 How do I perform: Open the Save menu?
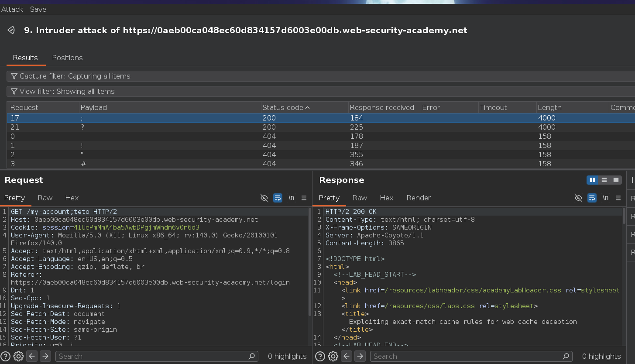coord(38,9)
